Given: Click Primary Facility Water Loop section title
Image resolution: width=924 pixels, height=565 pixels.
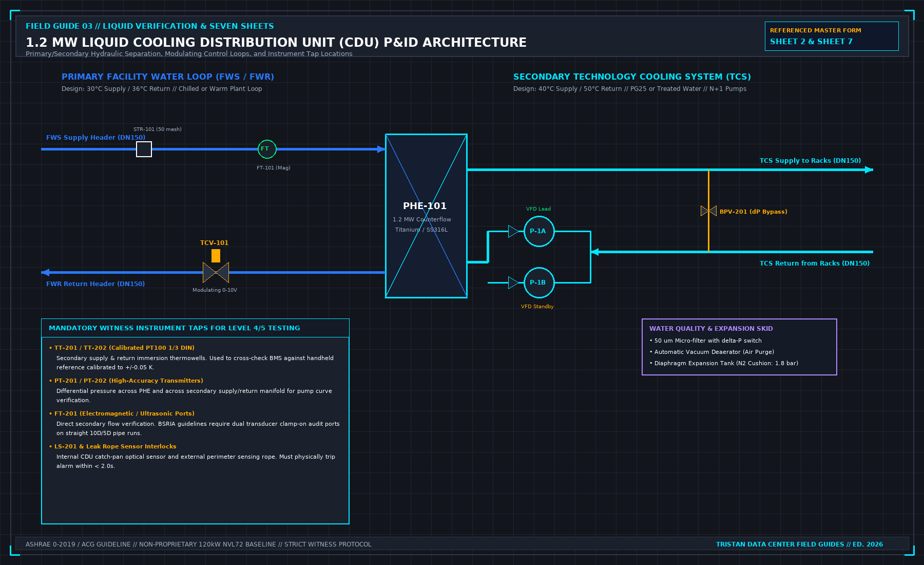Looking at the screenshot, I should 168,77.
